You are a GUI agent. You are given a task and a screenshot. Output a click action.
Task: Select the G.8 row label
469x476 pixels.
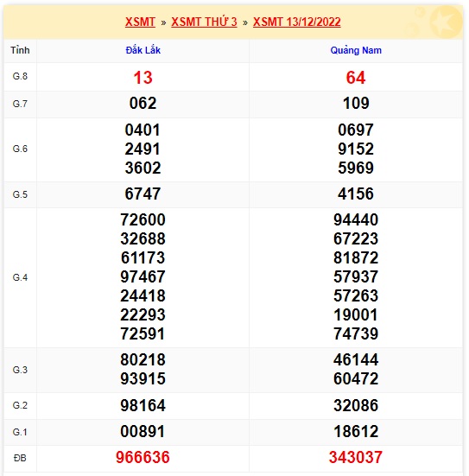(20, 76)
